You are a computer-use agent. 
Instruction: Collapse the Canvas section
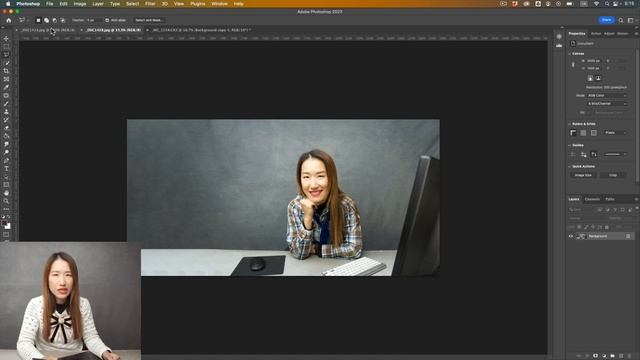coord(570,53)
